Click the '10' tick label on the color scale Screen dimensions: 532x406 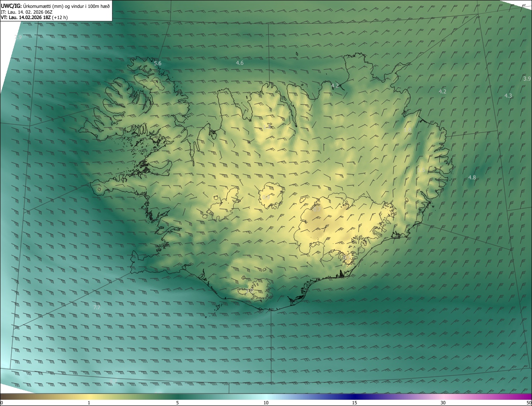(x=266, y=403)
